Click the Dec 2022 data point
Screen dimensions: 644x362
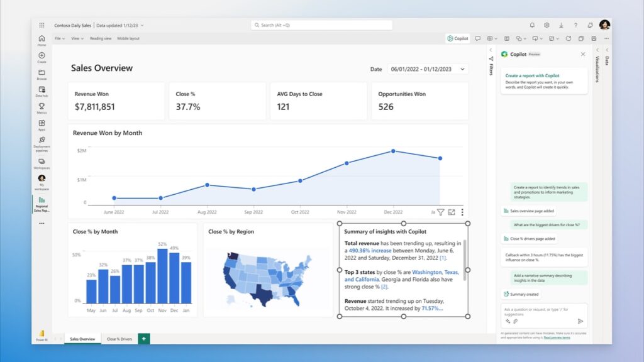(393, 151)
